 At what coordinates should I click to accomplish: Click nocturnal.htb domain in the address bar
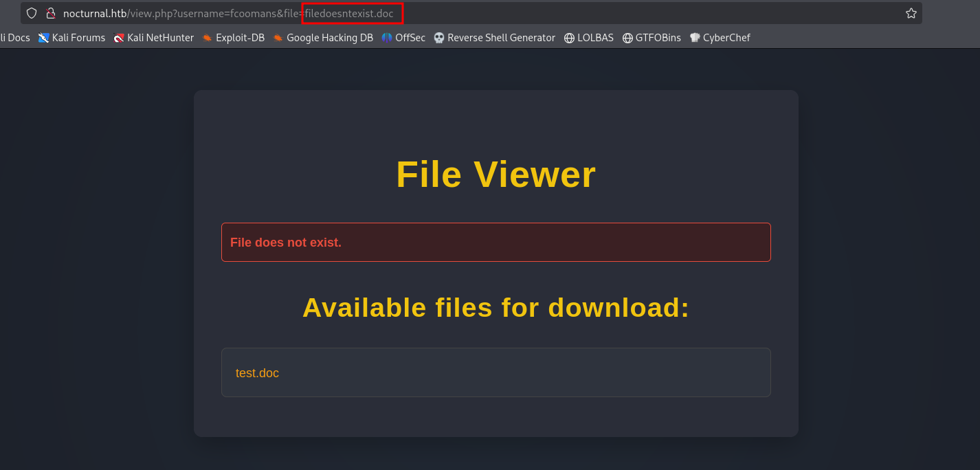(95, 13)
